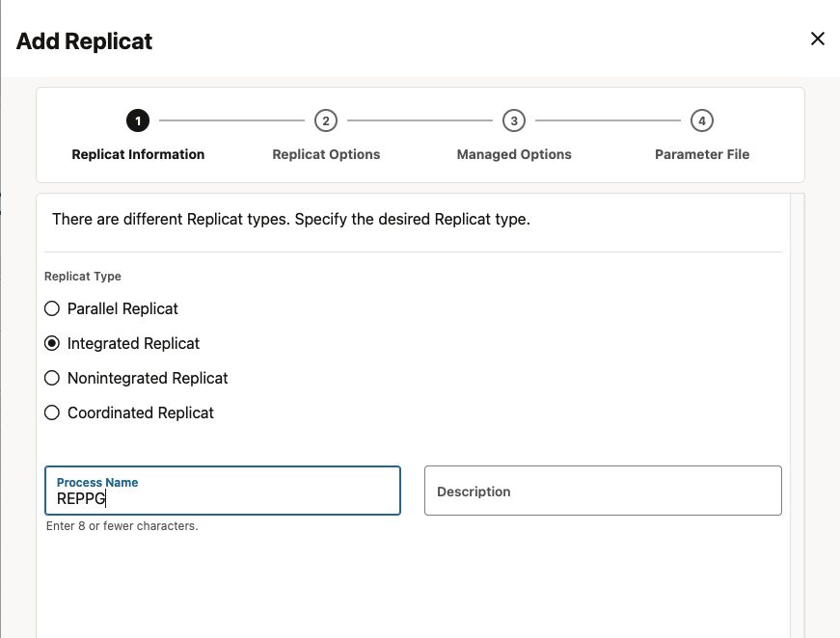Switch to the Managed Options step
Image resolution: width=840 pixels, height=638 pixels.
(x=513, y=154)
